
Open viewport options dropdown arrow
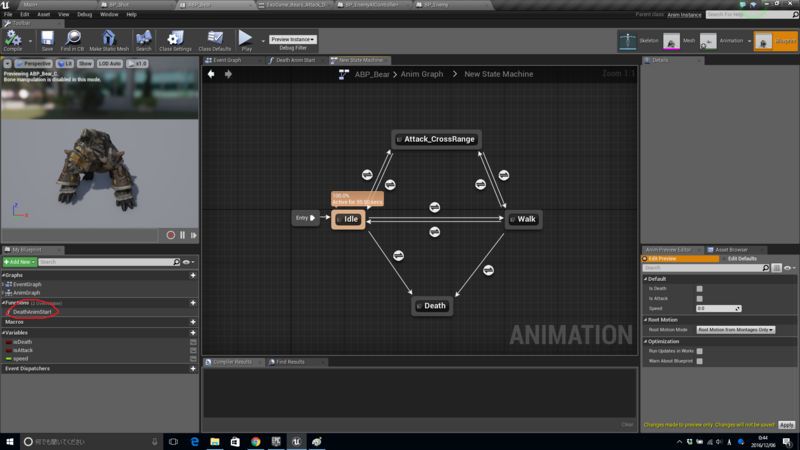point(8,64)
